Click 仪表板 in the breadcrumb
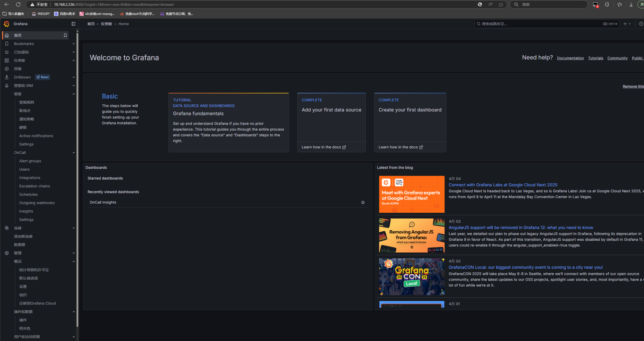 coord(106,24)
